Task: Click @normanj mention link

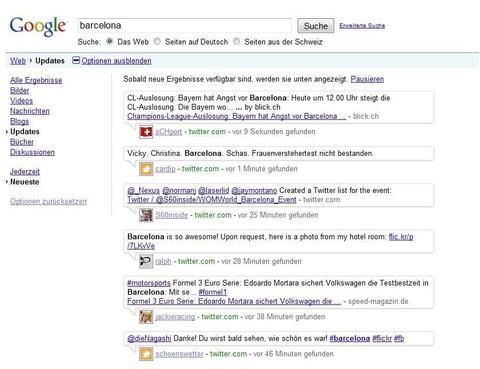Action: coord(179,191)
